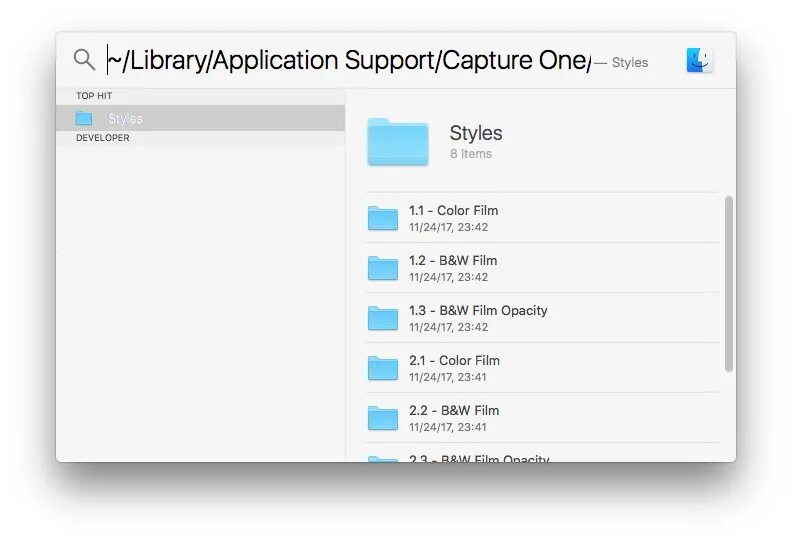Click the TOP HIT section header
Image resolution: width=792 pixels, height=542 pixels.
94,96
